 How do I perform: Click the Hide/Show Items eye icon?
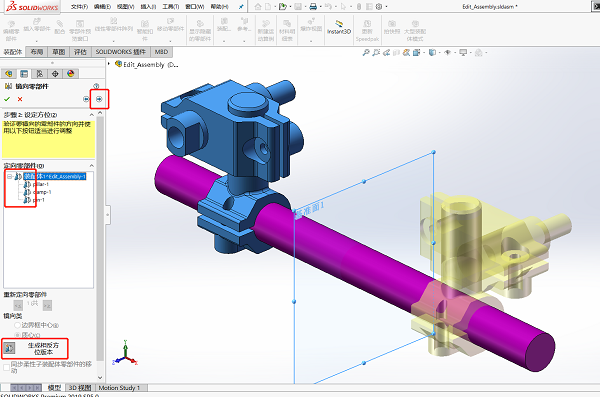447,52
